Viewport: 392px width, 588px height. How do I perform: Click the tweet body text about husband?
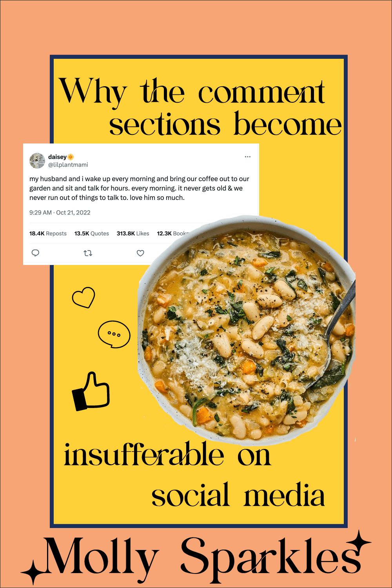click(139, 188)
